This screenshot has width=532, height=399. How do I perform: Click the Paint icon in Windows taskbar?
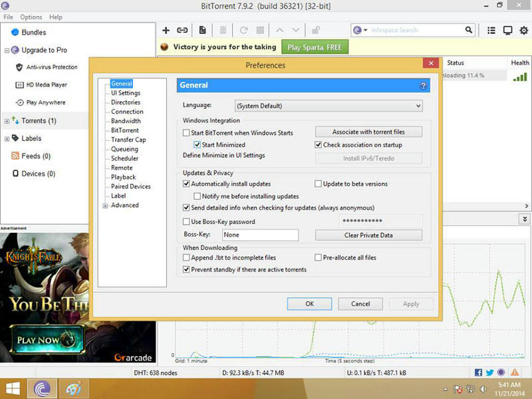(74, 389)
